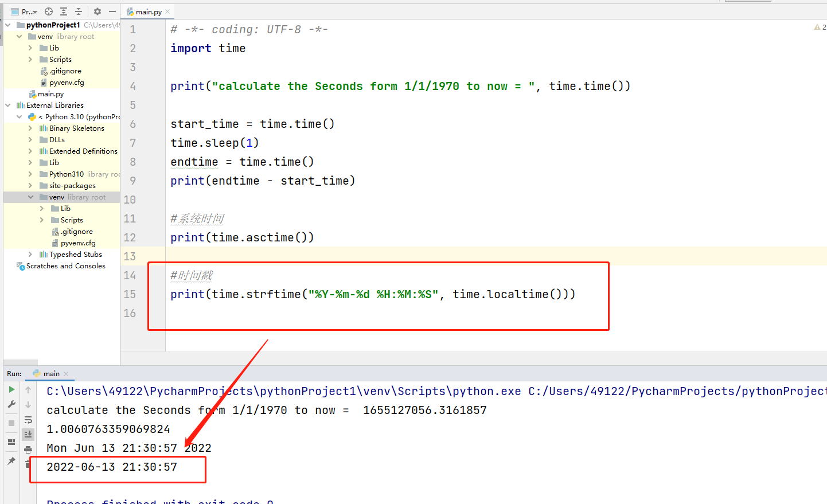
Task: Click gutter line number 4
Action: pos(133,86)
